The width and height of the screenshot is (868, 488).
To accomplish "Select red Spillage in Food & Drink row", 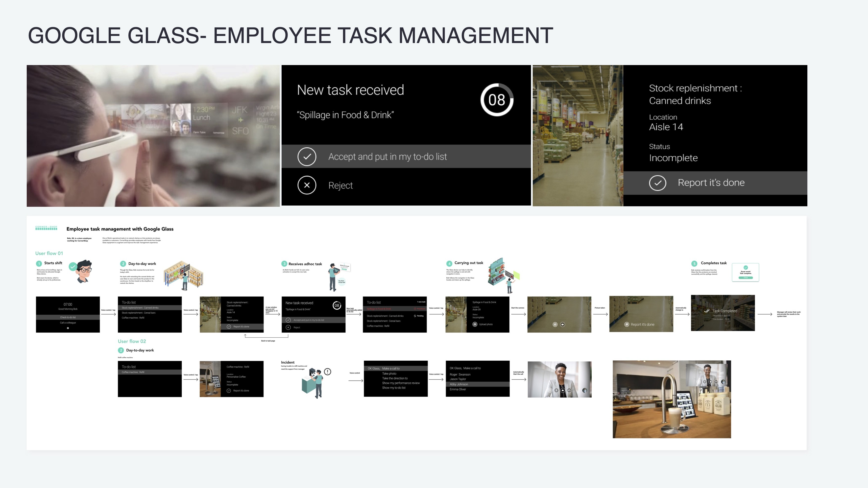I will (395, 308).
